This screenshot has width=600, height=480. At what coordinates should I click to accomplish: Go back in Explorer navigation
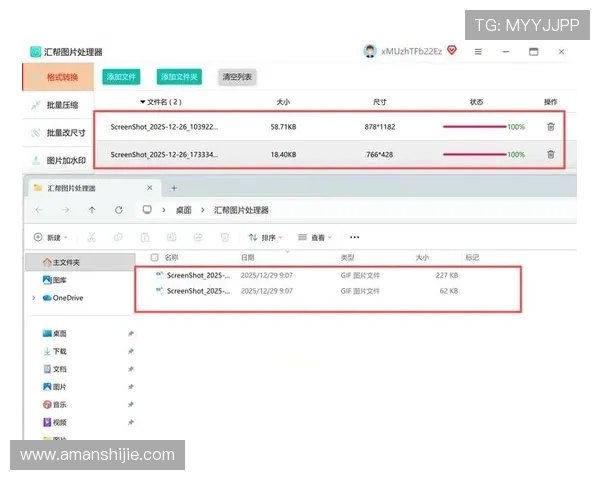tap(39, 210)
